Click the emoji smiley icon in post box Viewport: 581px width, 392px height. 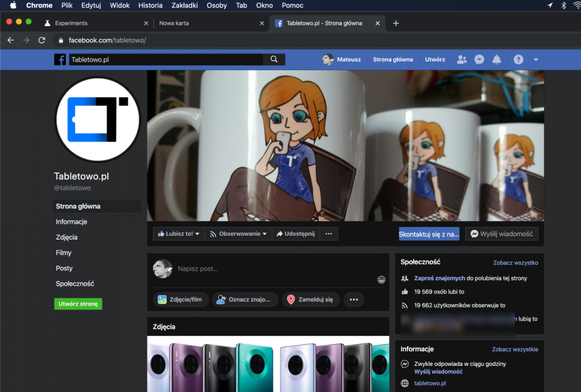(x=382, y=280)
